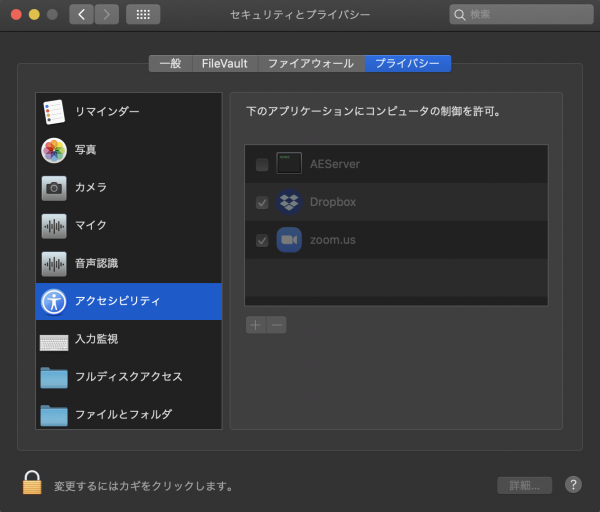Select the リマインダー label in the list
The height and width of the screenshot is (512, 600).
click(x=107, y=112)
